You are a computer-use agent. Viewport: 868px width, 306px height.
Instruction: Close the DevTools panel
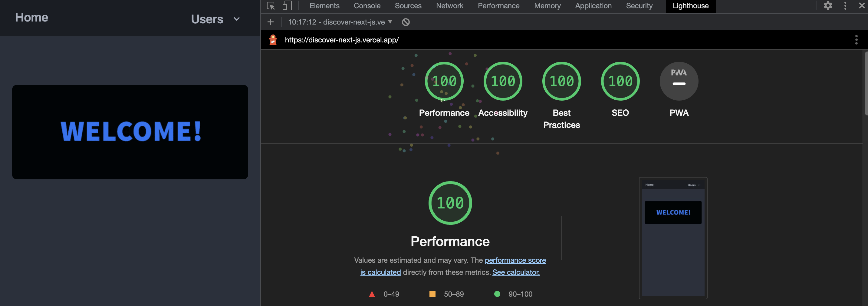pos(861,6)
